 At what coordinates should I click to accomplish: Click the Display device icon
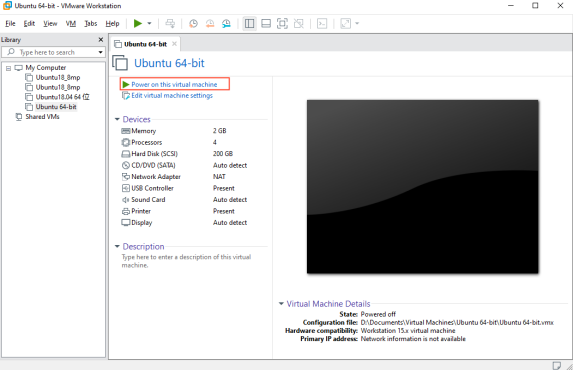[x=126, y=223]
